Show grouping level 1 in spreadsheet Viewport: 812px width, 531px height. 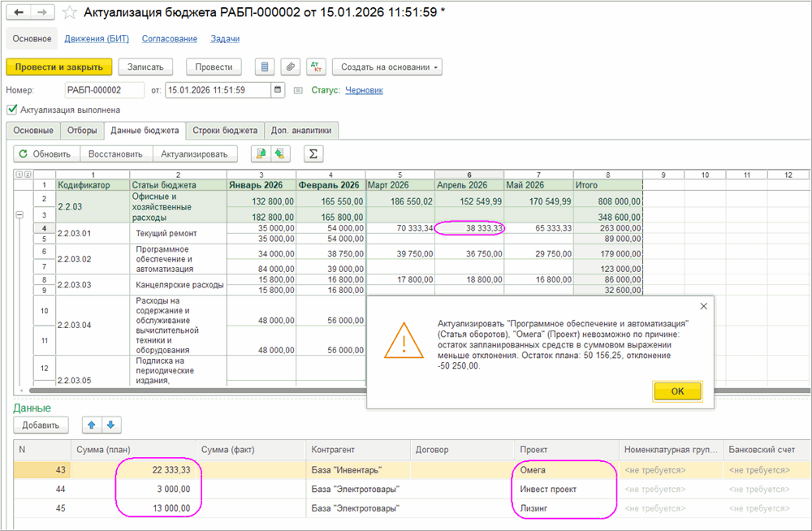point(19,175)
